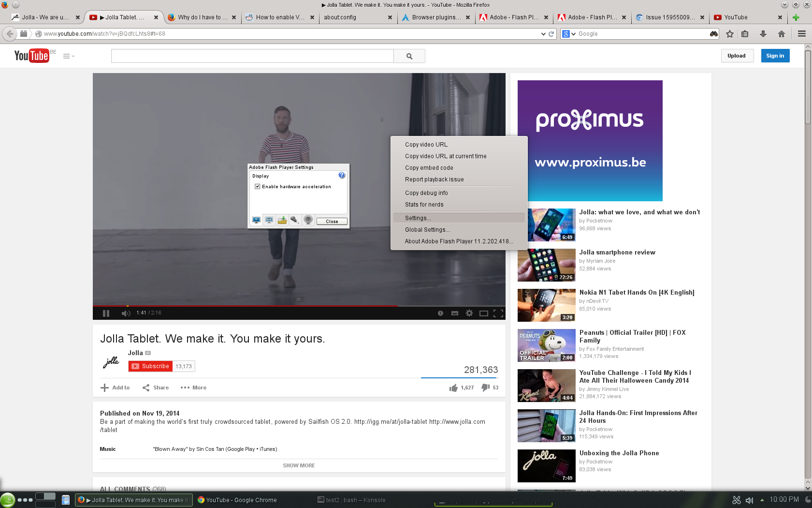Select the Microphone tab icon in Flash settings

pos(295,220)
